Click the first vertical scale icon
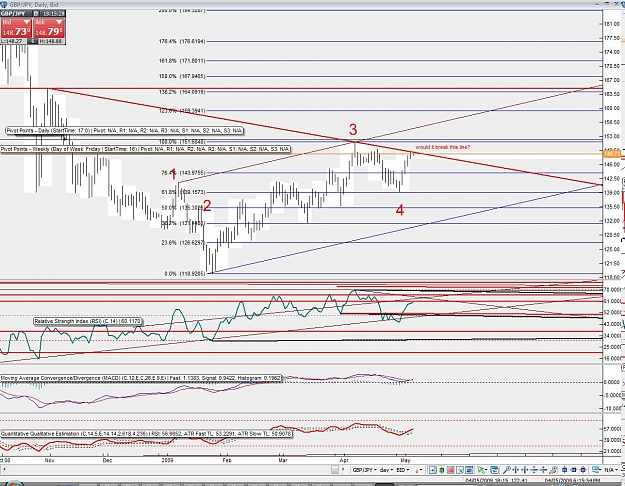Image resolution: width=625 pixels, height=486 pixels. (534, 470)
